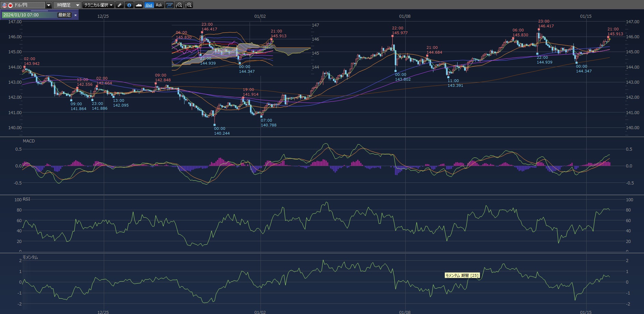Select the pencil drawing tool icon

120,5
